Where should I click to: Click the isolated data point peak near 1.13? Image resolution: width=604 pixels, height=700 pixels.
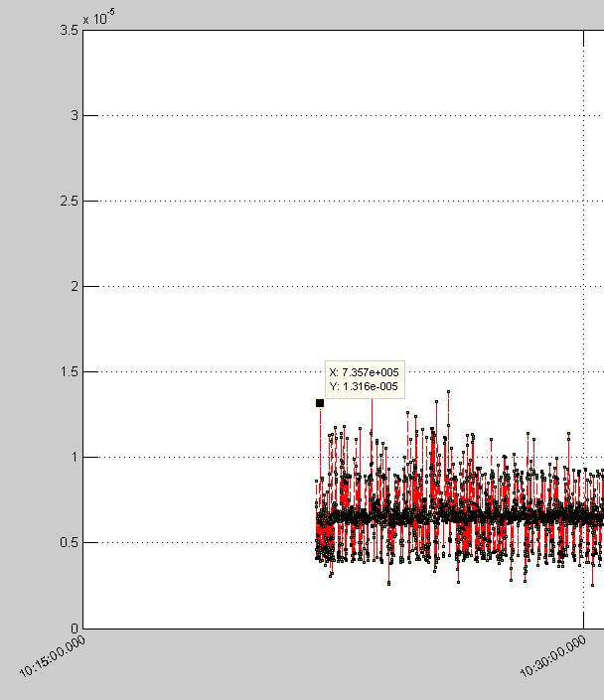click(568, 434)
